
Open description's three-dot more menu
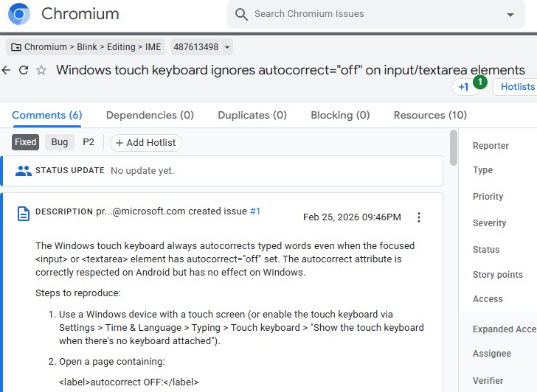pos(418,217)
